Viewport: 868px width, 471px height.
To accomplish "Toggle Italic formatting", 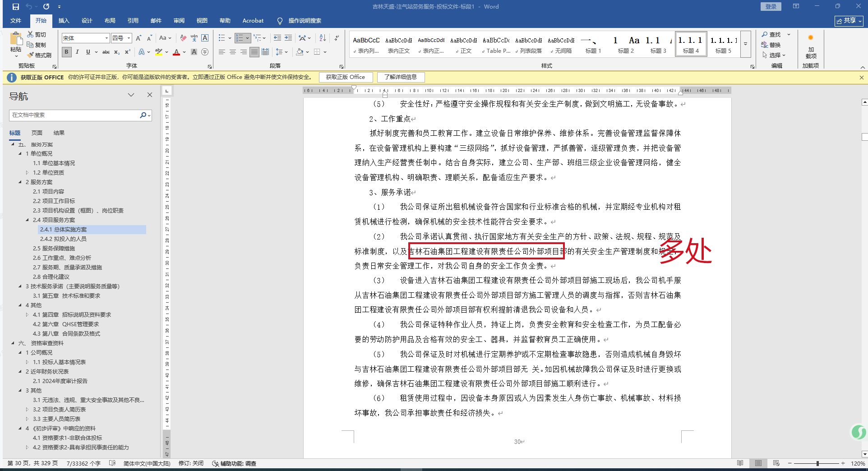I will (x=77, y=52).
